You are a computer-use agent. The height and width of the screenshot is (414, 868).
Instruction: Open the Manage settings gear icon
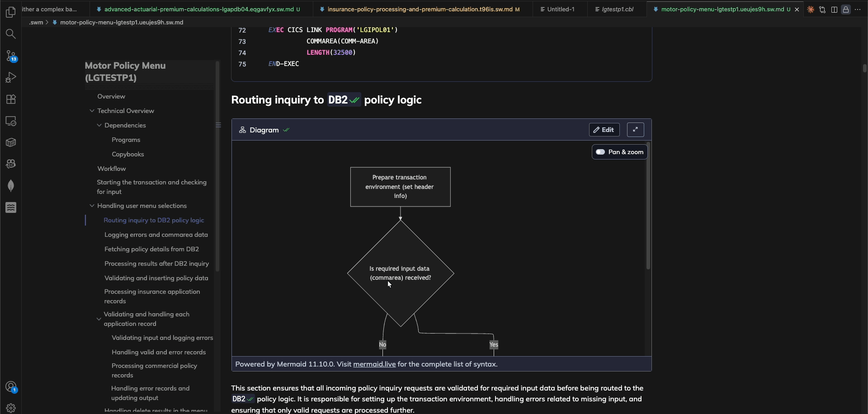pyautogui.click(x=11, y=408)
